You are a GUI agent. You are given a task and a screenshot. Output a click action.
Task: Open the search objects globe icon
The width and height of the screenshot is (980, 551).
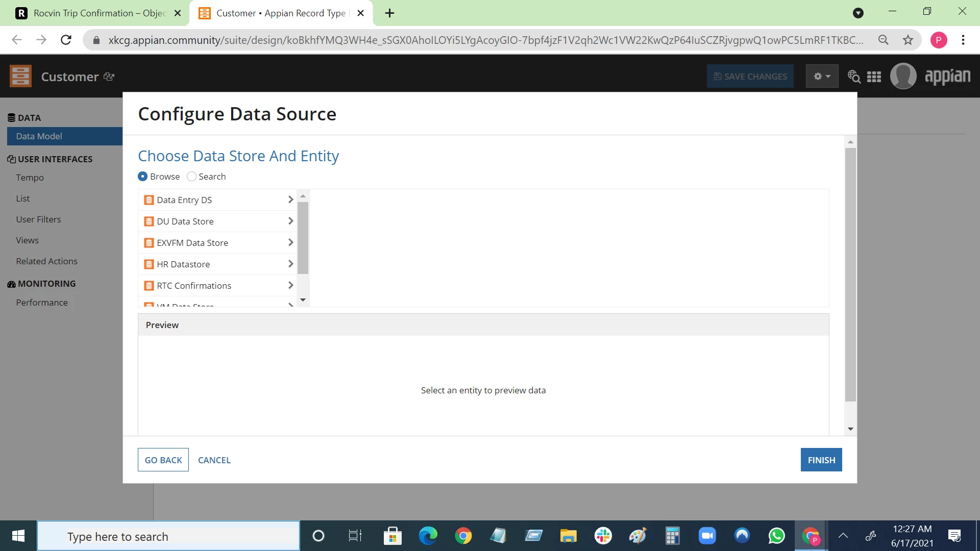(854, 77)
